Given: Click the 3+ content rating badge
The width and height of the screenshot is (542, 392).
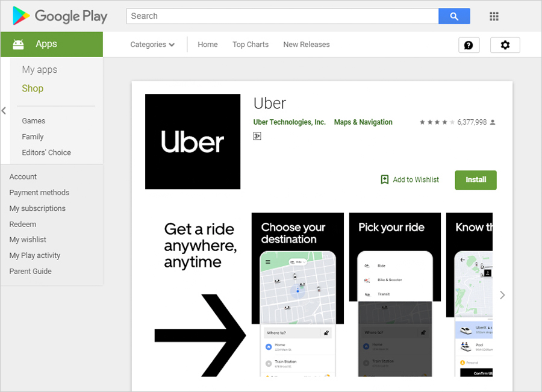Looking at the screenshot, I should 257,137.
